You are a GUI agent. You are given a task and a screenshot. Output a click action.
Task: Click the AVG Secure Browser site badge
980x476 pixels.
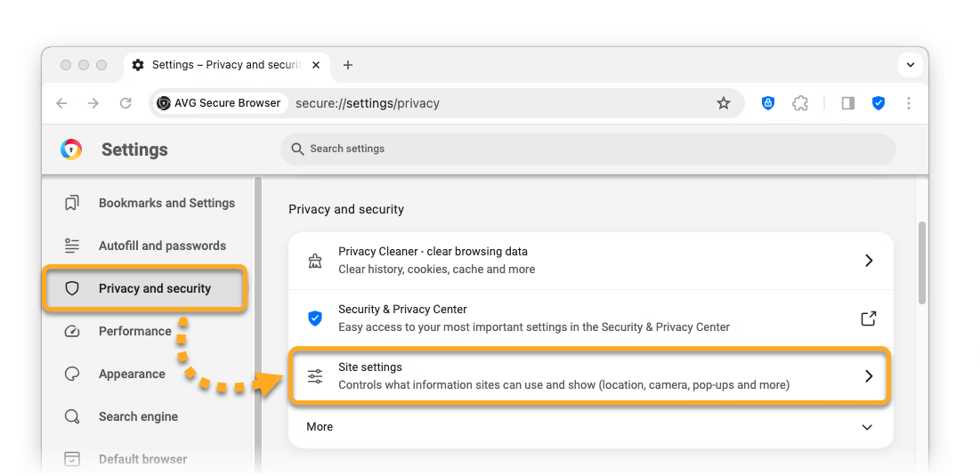pos(219,103)
